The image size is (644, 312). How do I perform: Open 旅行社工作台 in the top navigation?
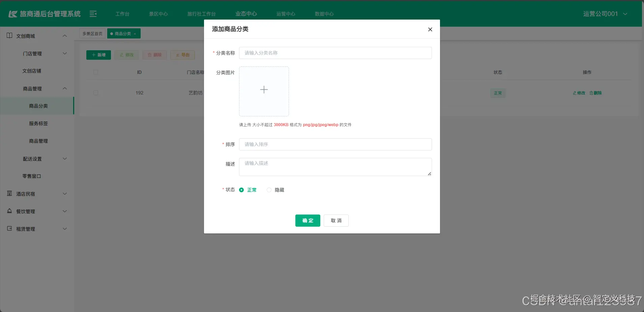pyautogui.click(x=202, y=14)
